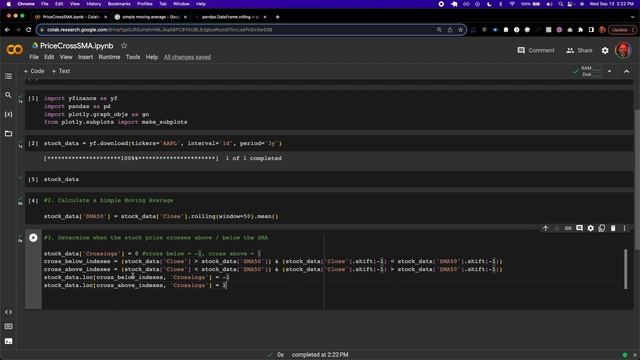Screen dimensions: 640x360
Task: Open the Files folder panel
Action: [x=8, y=133]
